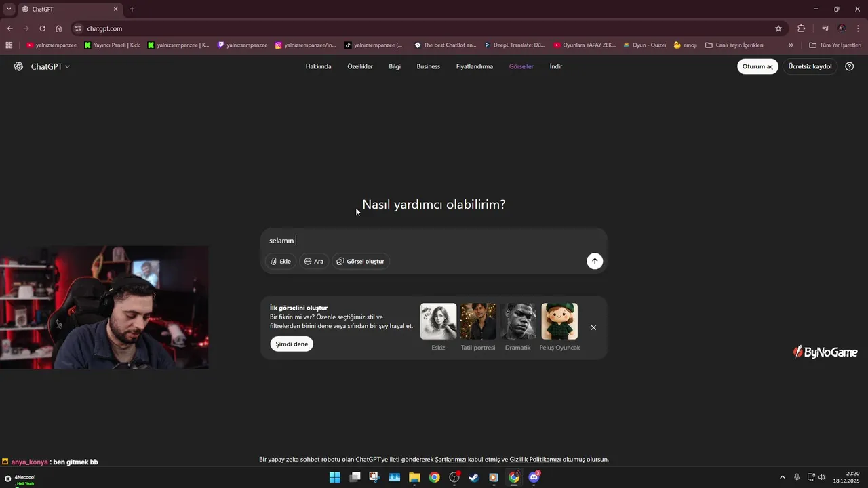Click the send message arrow button
Viewport: 868px width, 488px height.
pyautogui.click(x=595, y=261)
